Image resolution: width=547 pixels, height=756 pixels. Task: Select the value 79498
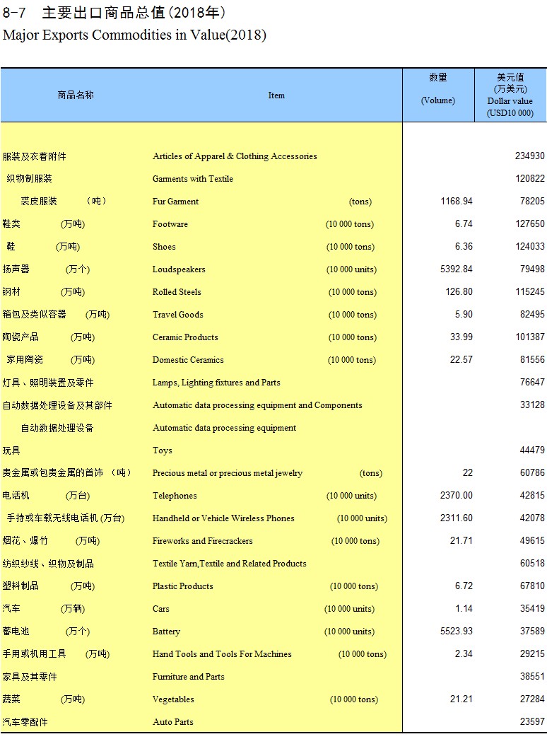pos(532,269)
